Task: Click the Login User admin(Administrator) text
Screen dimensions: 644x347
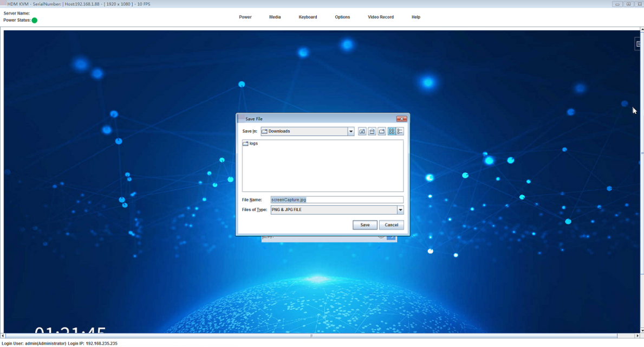Action: [34, 343]
